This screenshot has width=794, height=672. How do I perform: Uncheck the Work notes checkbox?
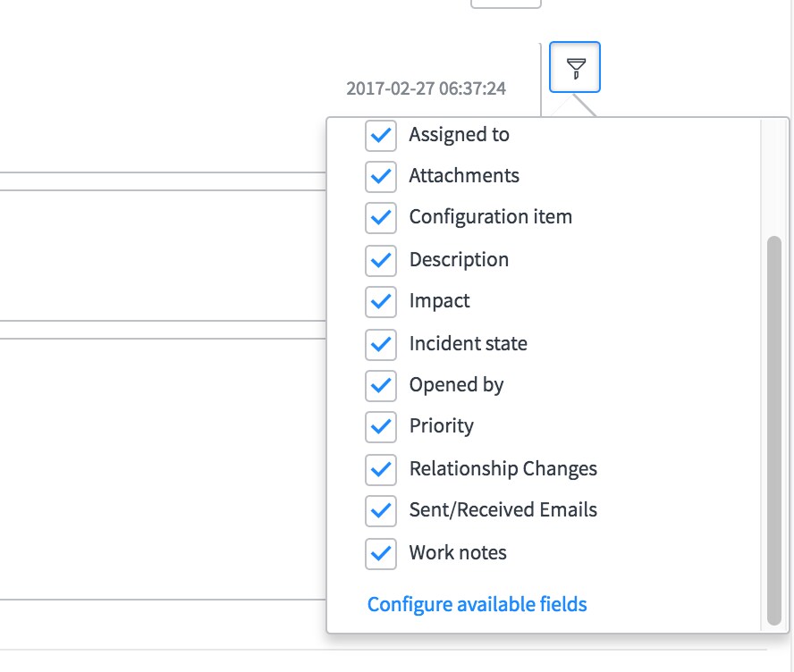tap(381, 553)
